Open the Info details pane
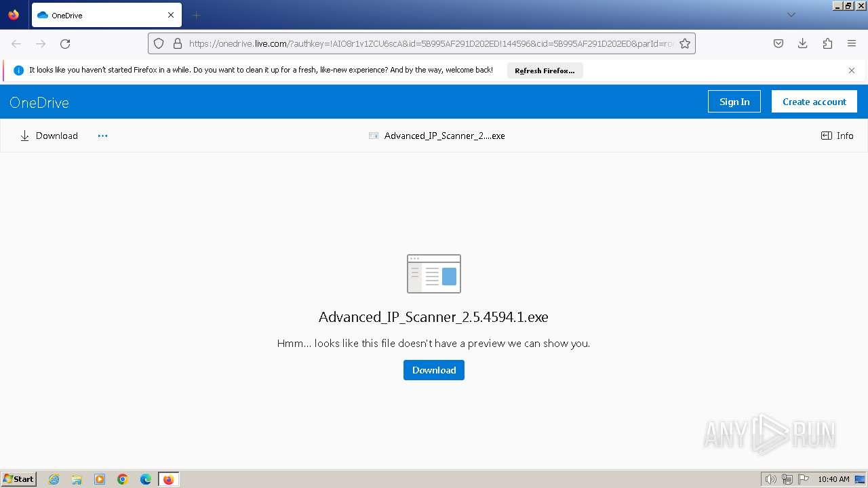Image resolution: width=868 pixels, height=488 pixels. point(837,136)
